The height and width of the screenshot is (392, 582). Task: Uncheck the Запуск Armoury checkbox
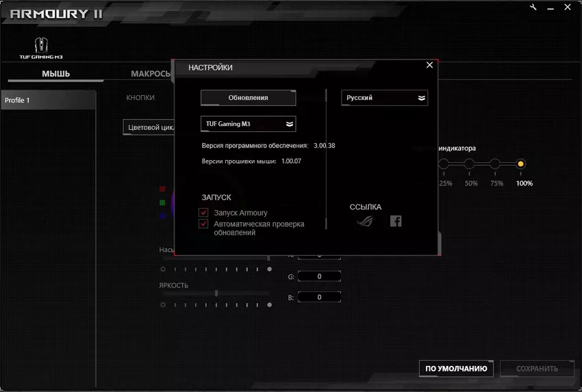(203, 213)
